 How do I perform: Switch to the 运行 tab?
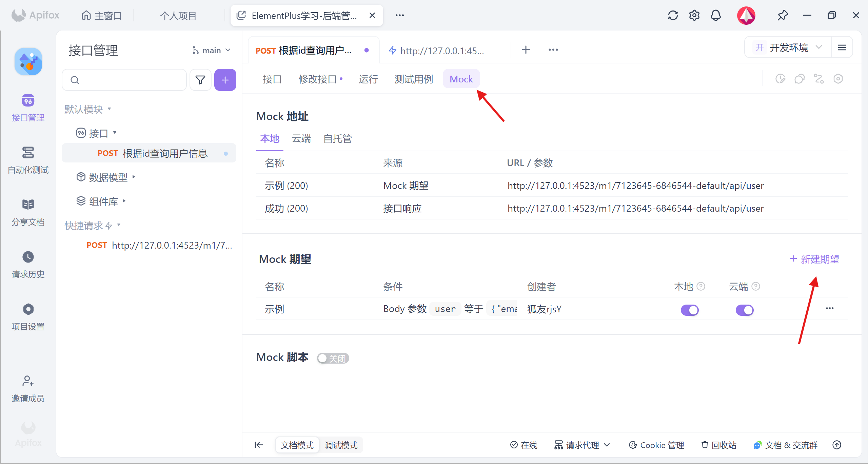point(368,79)
